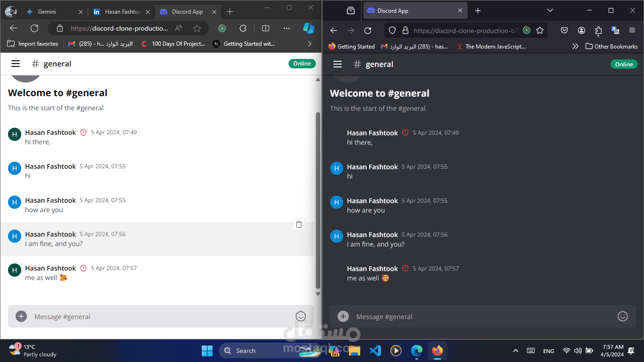Open File Explorer from taskbar
The height and width of the screenshot is (362, 644).
[354, 351]
